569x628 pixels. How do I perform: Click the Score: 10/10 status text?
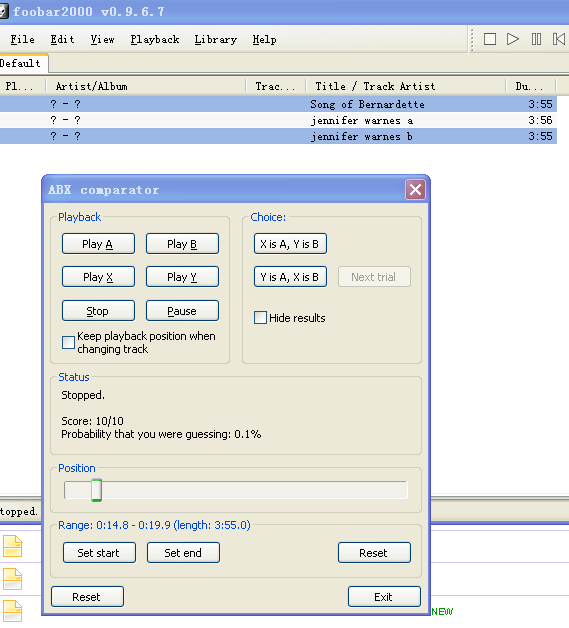point(92,421)
